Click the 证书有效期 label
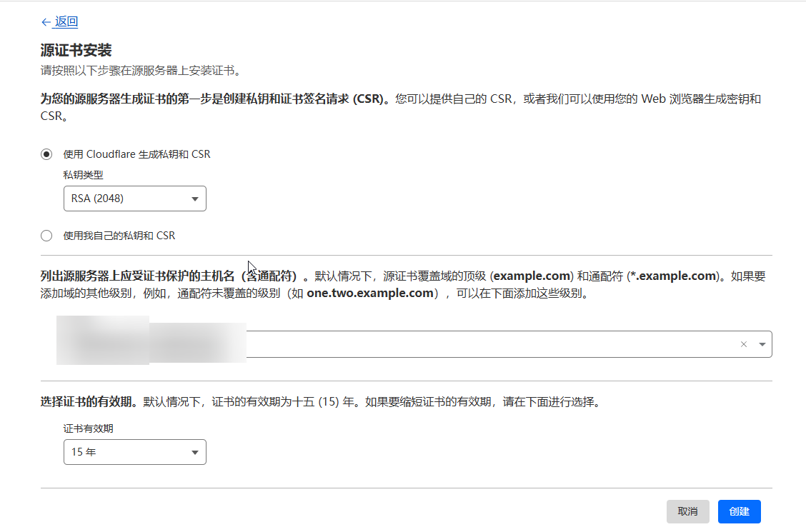 (x=88, y=428)
